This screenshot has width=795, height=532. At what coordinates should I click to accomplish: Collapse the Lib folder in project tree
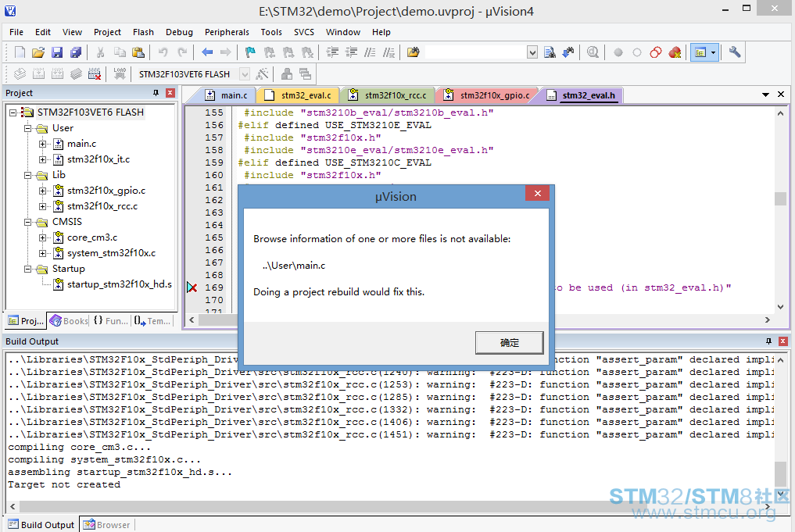point(28,175)
